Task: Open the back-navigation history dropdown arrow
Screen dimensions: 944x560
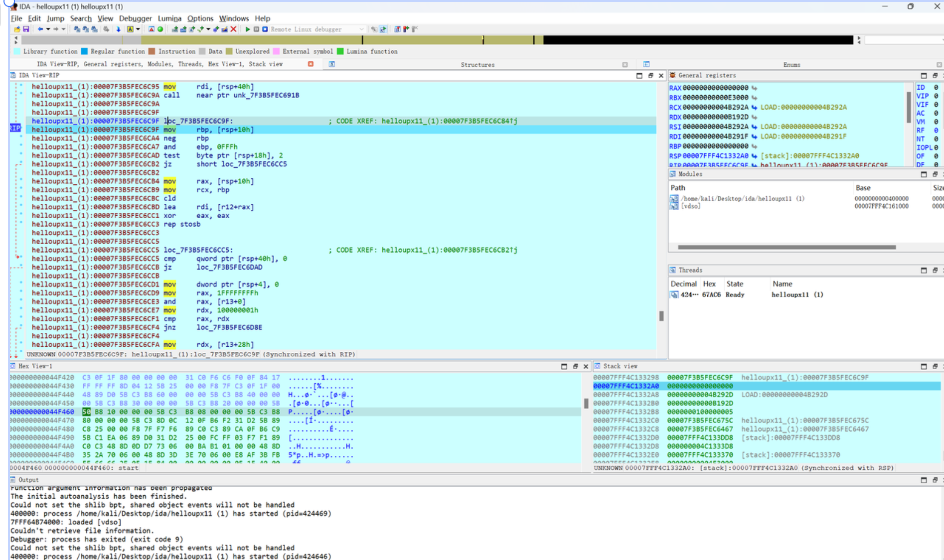Action: tap(48, 29)
